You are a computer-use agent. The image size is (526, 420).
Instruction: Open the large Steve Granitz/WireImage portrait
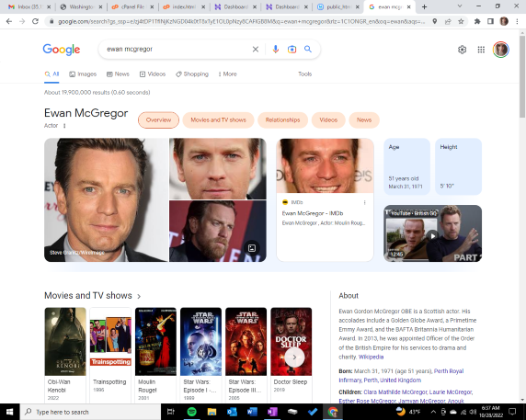[x=106, y=199]
